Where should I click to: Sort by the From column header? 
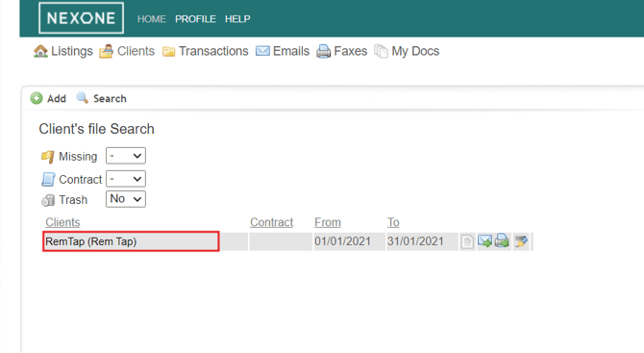coord(328,222)
